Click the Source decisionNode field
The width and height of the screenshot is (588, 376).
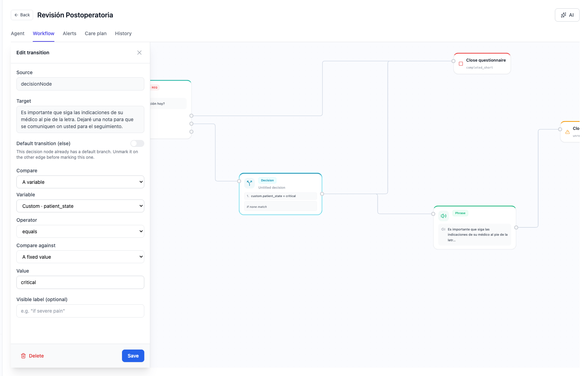80,84
